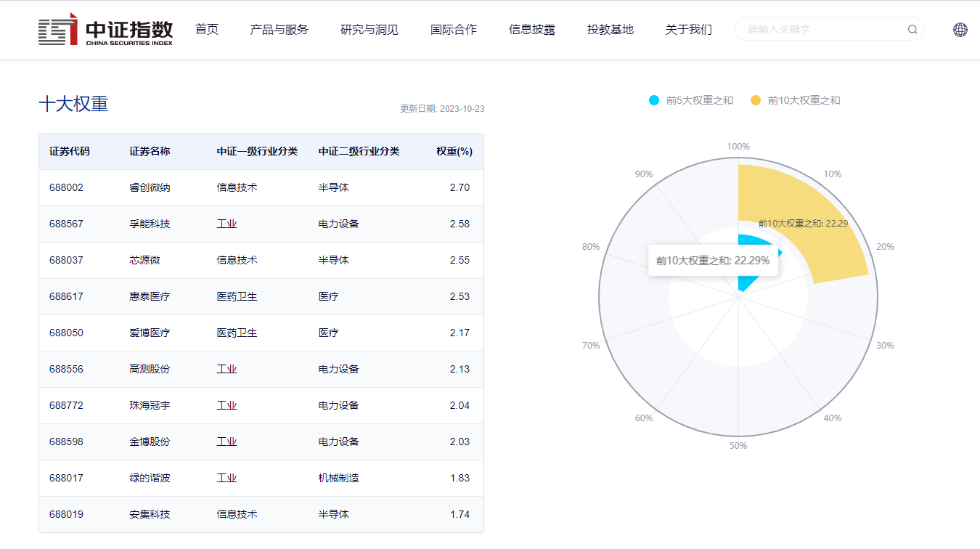
Task: Click the arrow marker on the pie chart
Action: click(779, 253)
